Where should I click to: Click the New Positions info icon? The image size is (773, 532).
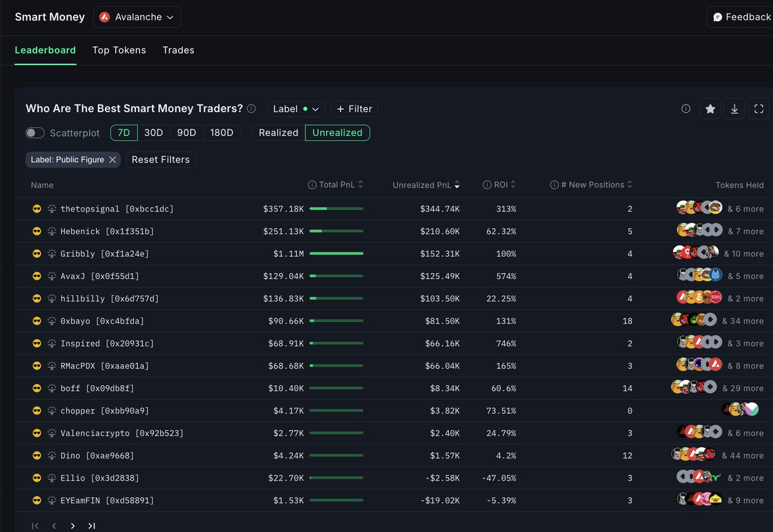[x=554, y=185]
